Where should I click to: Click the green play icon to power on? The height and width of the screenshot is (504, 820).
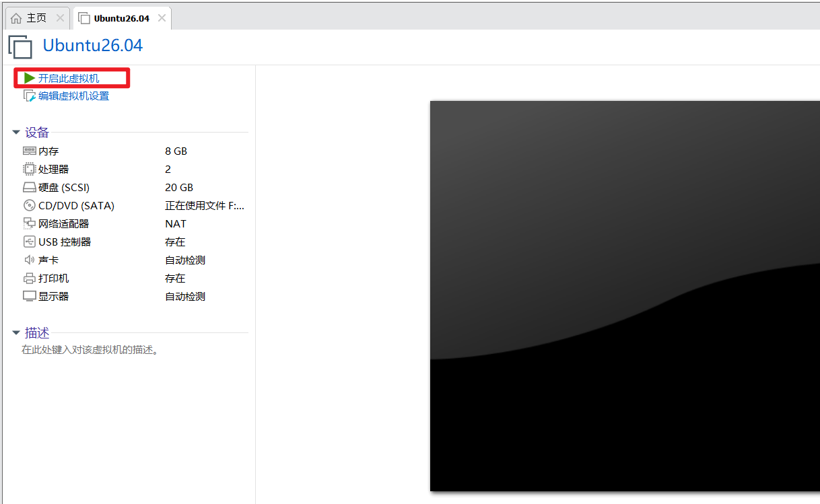click(30, 78)
